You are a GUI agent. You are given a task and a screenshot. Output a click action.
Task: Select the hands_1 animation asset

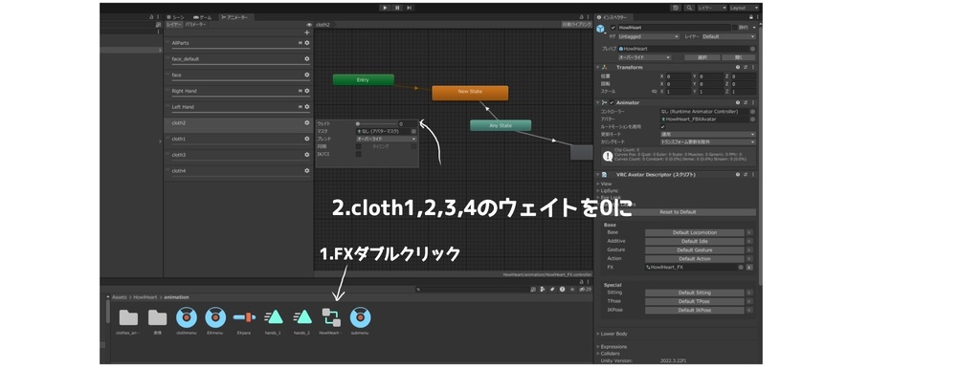point(274,317)
